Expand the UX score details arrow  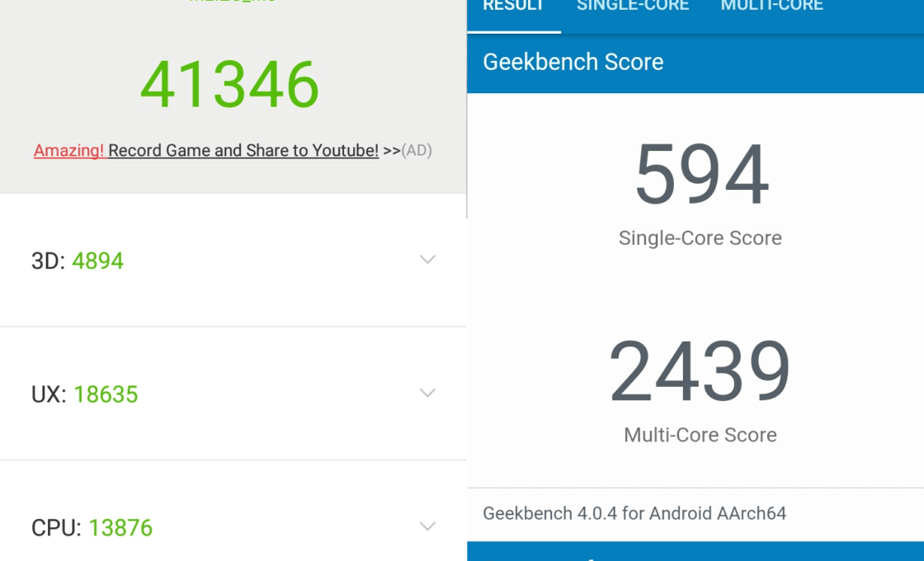click(427, 394)
